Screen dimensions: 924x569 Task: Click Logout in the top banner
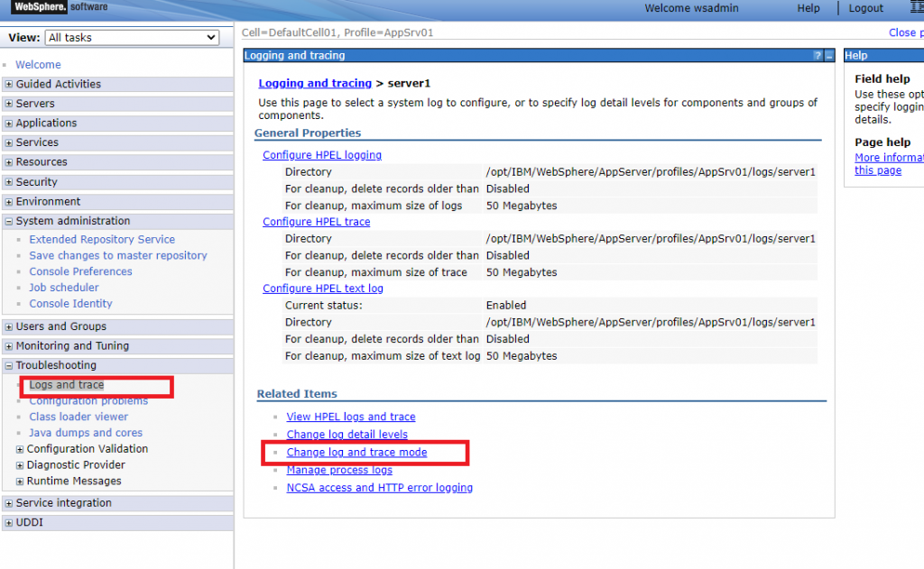tap(865, 8)
